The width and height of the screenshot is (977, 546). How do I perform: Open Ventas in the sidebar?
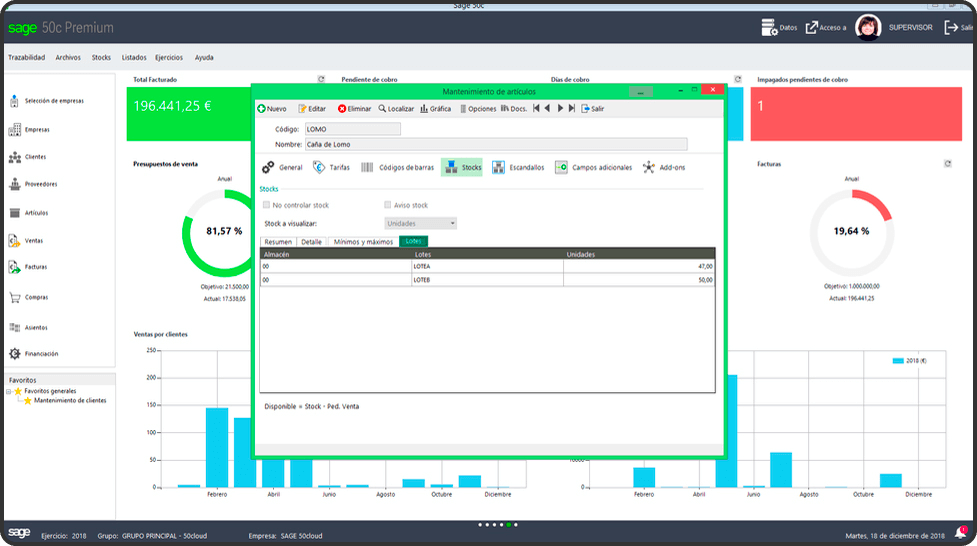coord(26,241)
